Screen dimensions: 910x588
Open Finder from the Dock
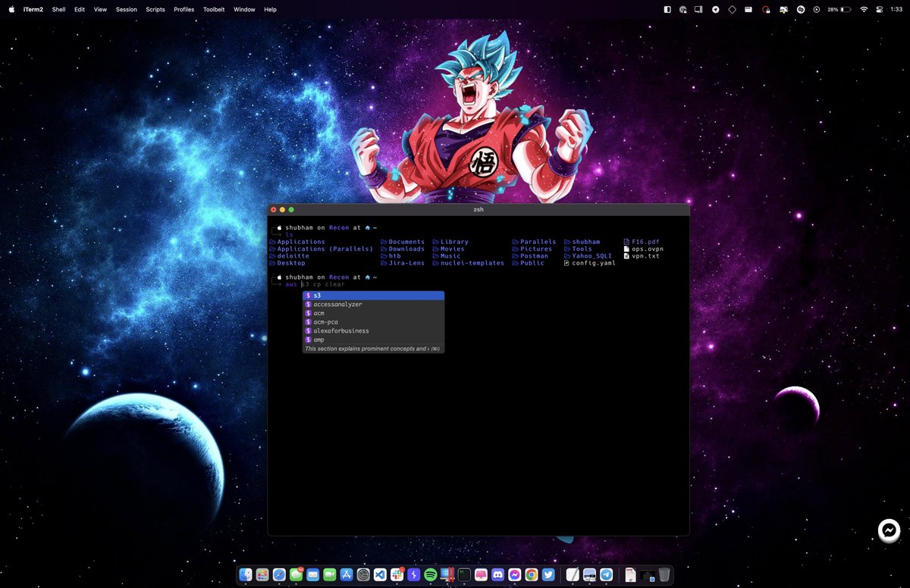pos(246,575)
